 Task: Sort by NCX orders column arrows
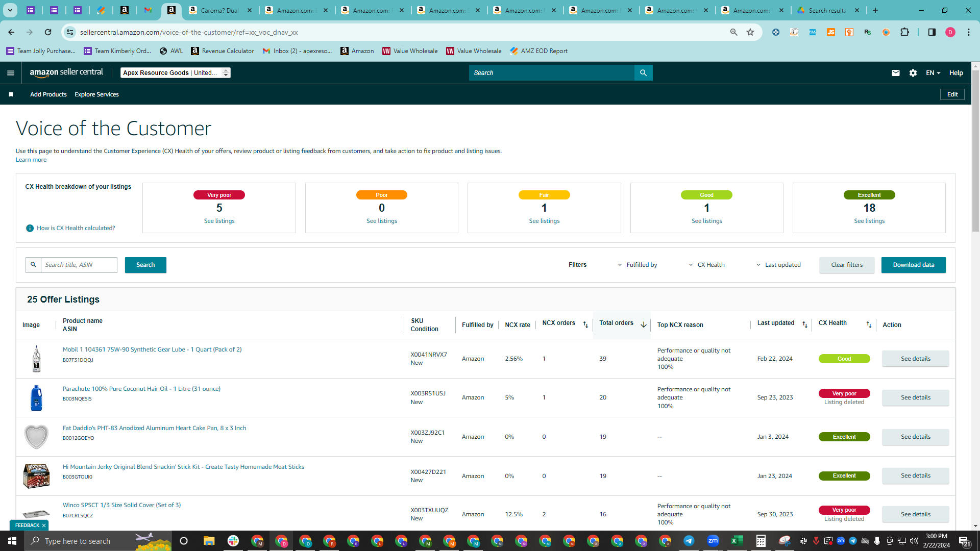585,324
